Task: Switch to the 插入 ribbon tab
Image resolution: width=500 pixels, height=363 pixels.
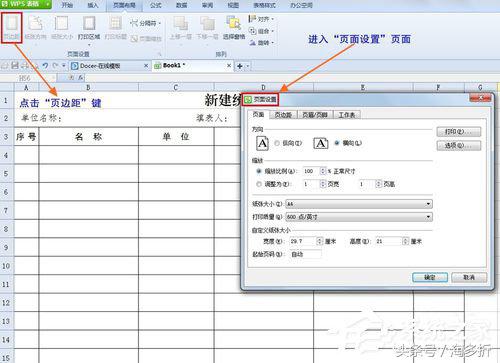Action: coord(93,5)
